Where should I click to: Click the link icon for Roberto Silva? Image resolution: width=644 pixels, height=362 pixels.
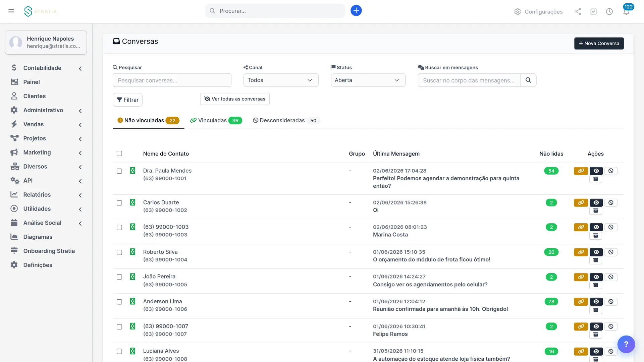(x=581, y=252)
